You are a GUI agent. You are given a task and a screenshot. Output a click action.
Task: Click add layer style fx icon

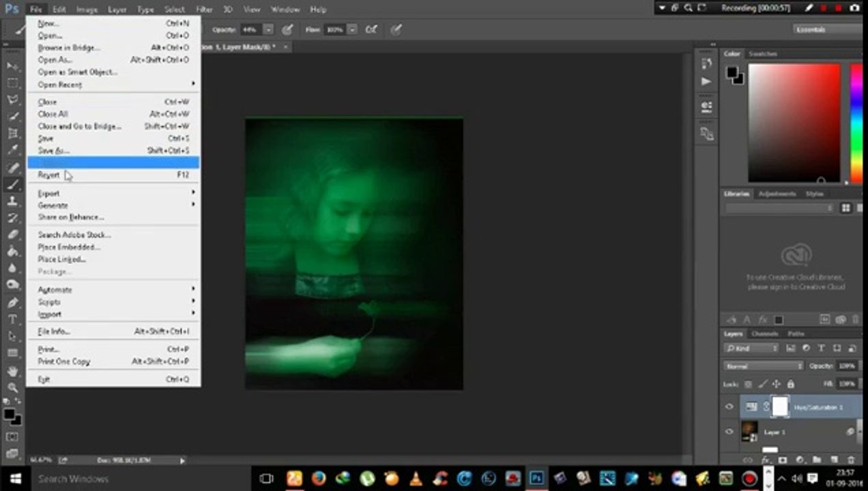pos(766,460)
